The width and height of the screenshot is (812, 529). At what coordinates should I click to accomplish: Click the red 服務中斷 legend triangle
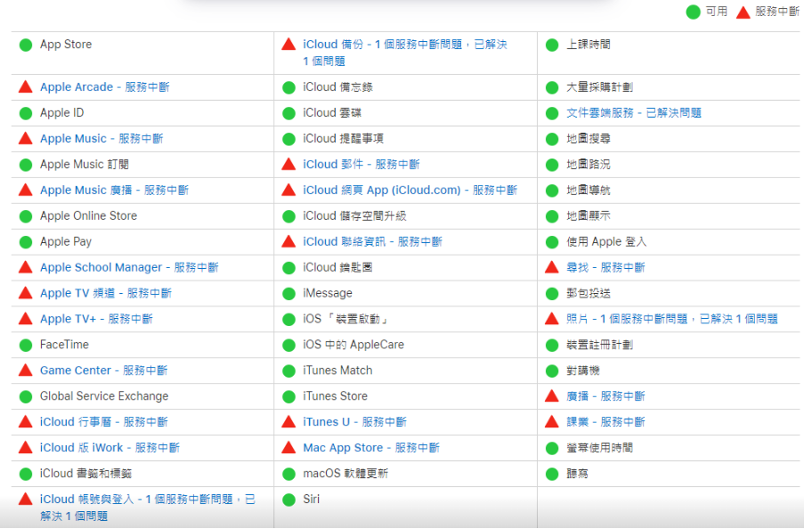pos(743,12)
